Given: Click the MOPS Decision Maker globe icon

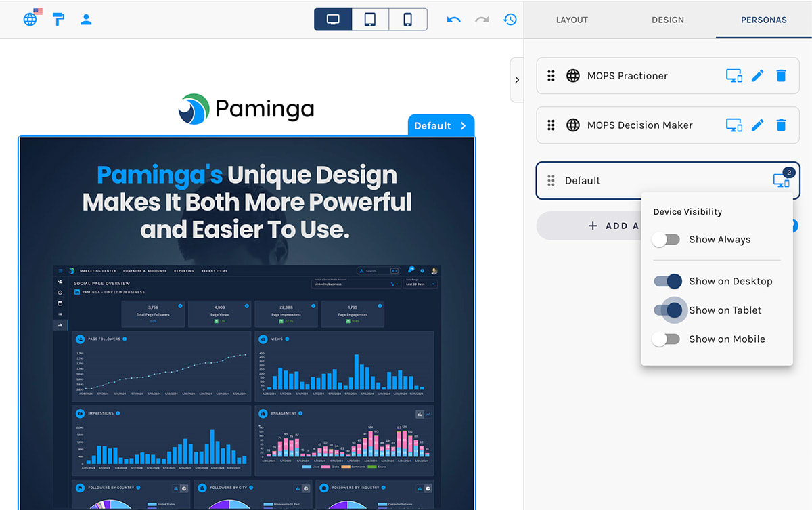Looking at the screenshot, I should coord(573,125).
